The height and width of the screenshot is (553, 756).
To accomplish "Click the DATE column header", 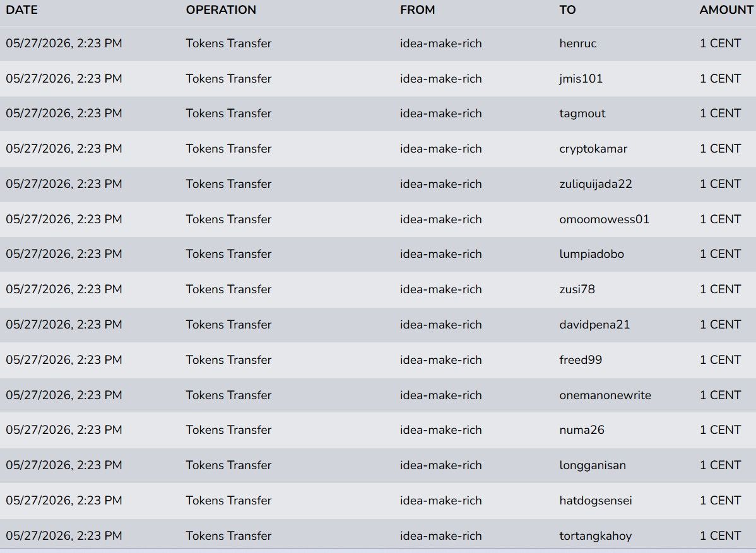I will [x=21, y=9].
